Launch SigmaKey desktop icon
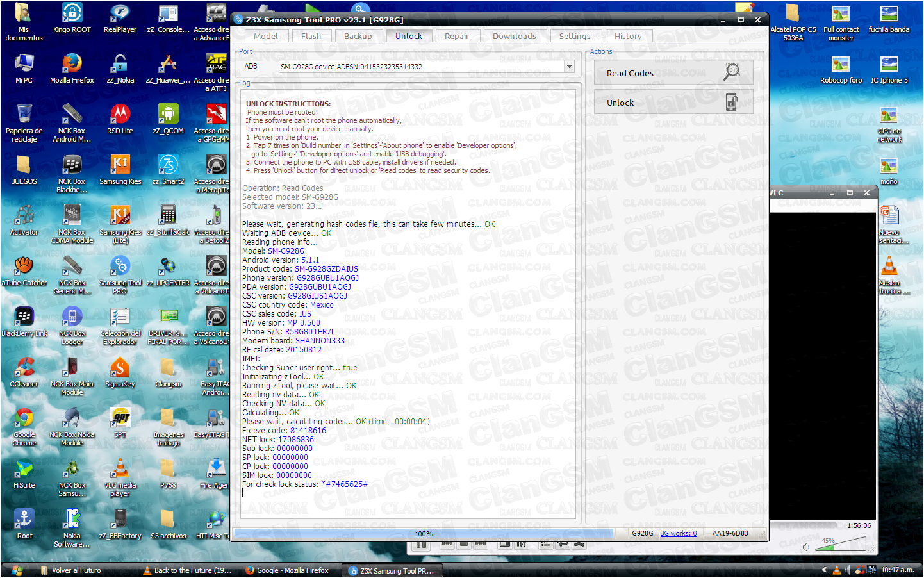The image size is (924, 578). click(x=120, y=372)
